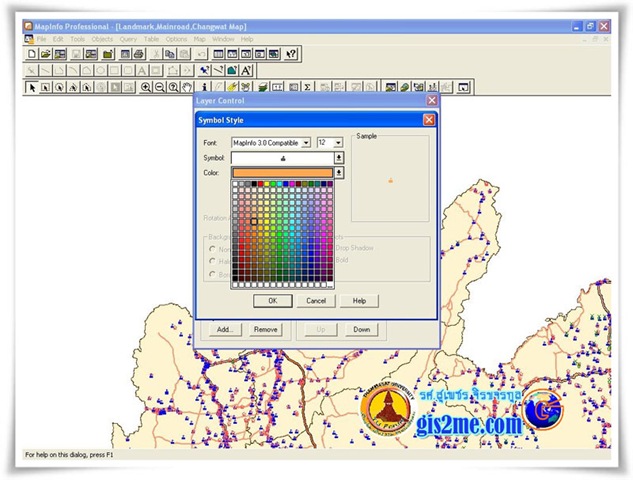Screen dimensions: 633x480
Task: Choose the Radius Select tool
Action: [59, 87]
